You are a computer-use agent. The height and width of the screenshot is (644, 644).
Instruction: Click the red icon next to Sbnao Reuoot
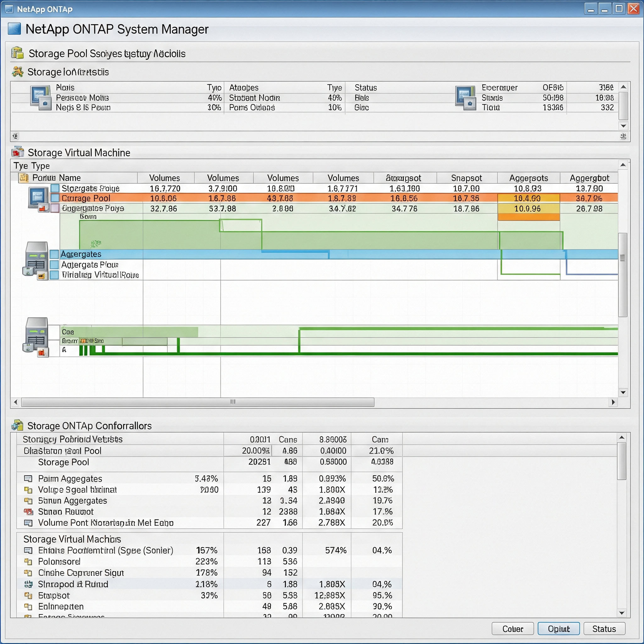[28, 512]
